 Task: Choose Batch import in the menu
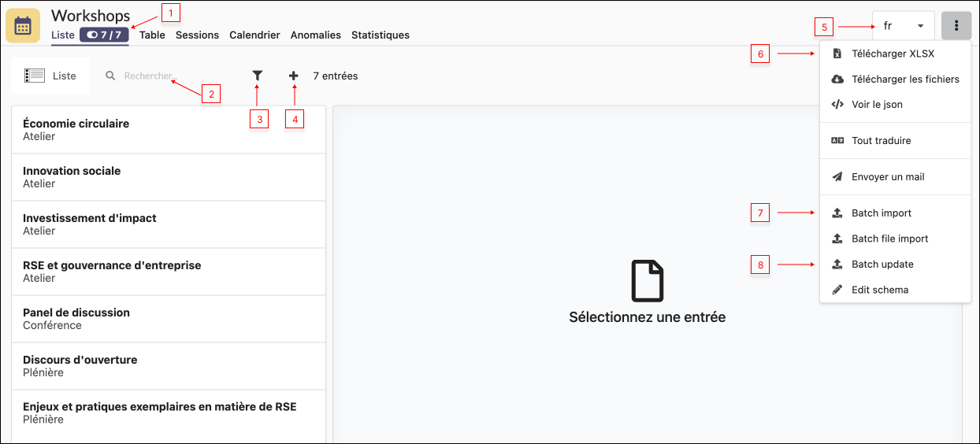point(881,213)
